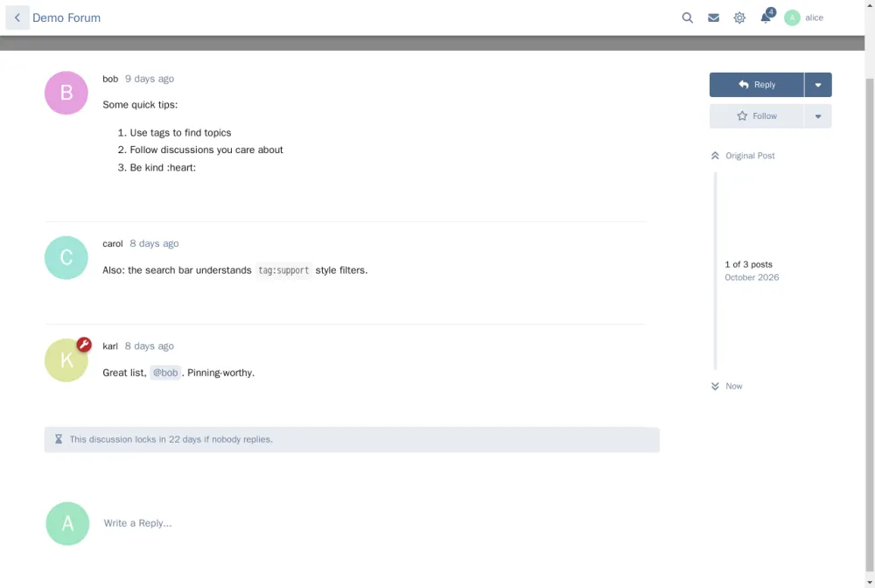Viewport: 875px width, 588px height.
Task: Click the Reply button
Action: click(757, 85)
